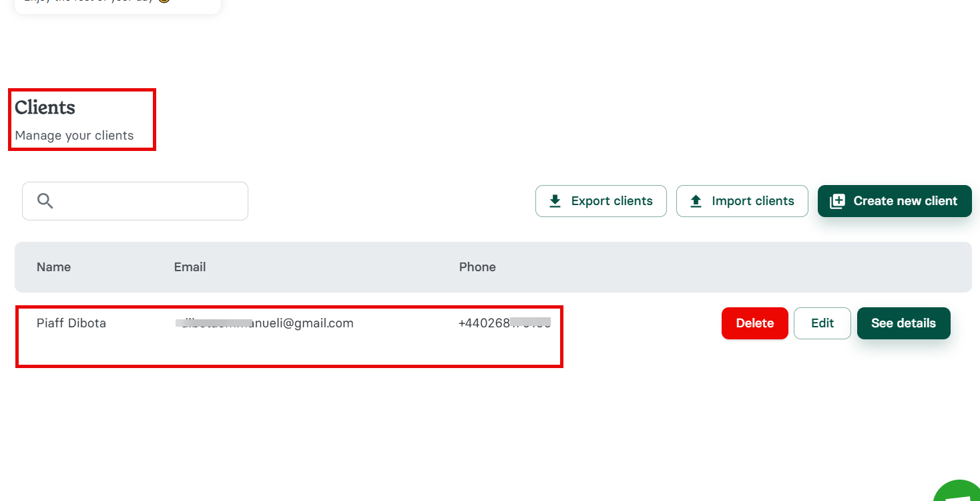Click the download icon on Export clients
Screen dimensions: 980x501
point(555,200)
